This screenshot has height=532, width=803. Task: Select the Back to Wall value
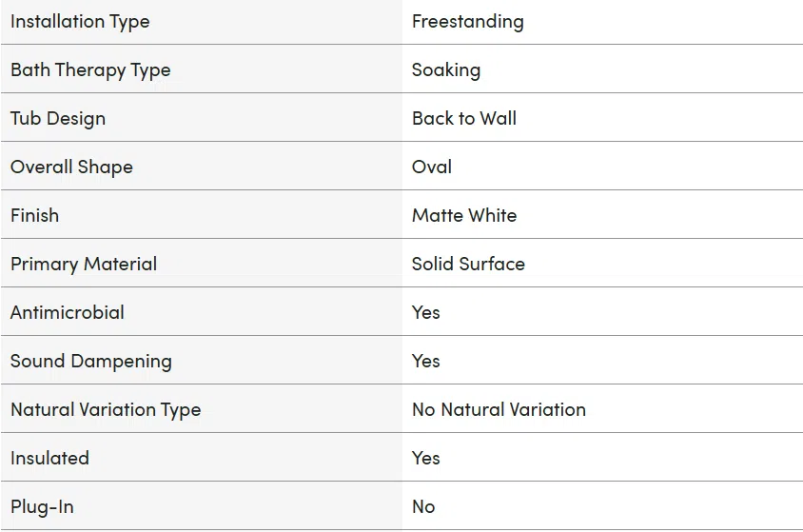(x=464, y=118)
